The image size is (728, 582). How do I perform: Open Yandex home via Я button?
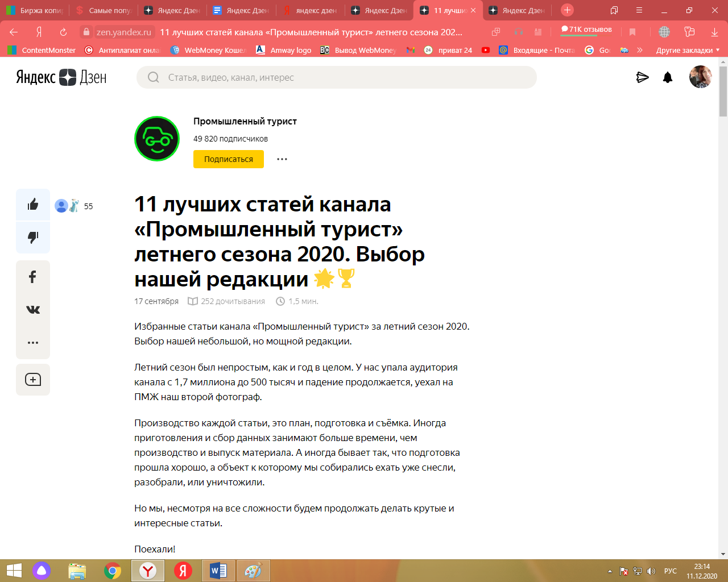click(39, 32)
